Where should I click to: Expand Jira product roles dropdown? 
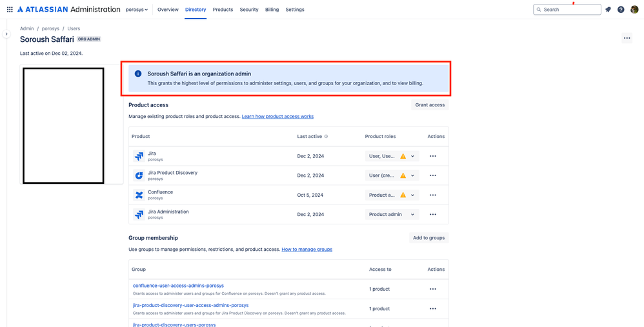pyautogui.click(x=392, y=156)
